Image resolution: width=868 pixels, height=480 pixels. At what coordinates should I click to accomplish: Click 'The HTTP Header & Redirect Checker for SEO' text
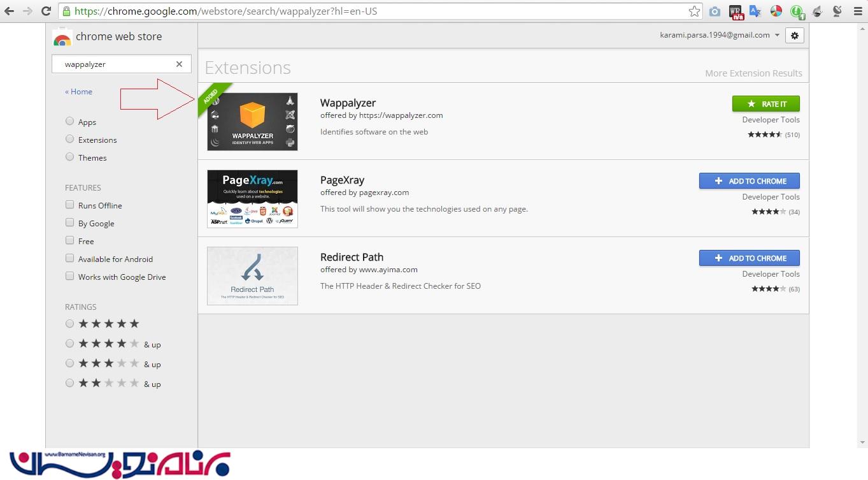[401, 286]
